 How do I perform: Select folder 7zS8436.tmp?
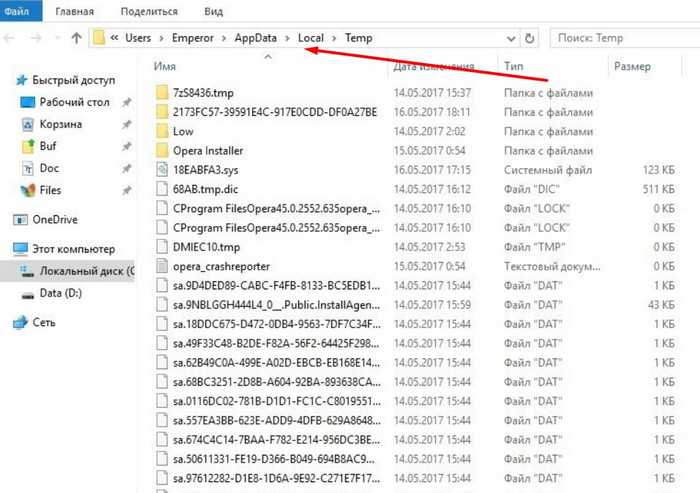(x=203, y=93)
